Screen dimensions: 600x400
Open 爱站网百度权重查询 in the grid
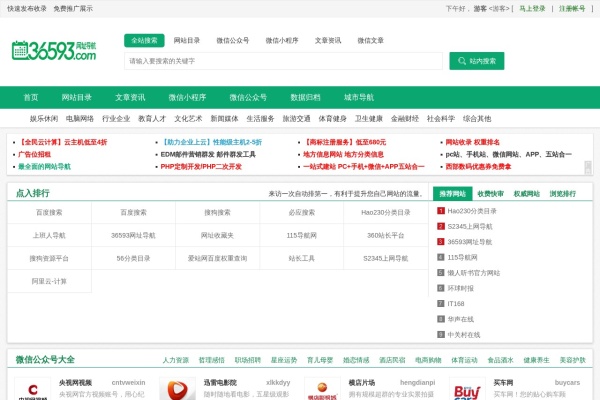tap(218, 258)
